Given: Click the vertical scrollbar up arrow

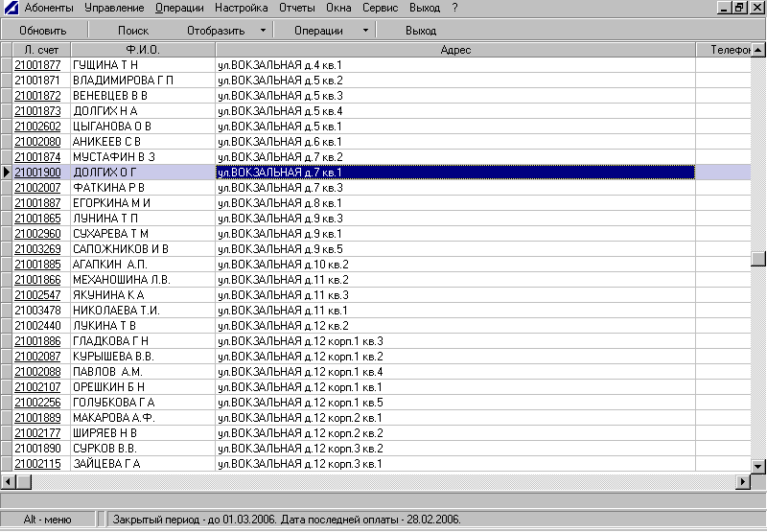Looking at the screenshot, I should point(758,48).
